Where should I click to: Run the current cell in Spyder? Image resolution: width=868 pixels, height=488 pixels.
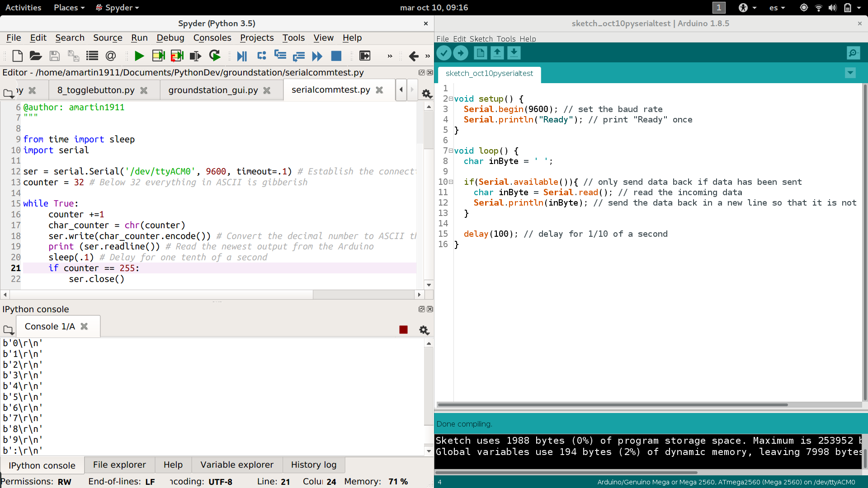coord(159,56)
